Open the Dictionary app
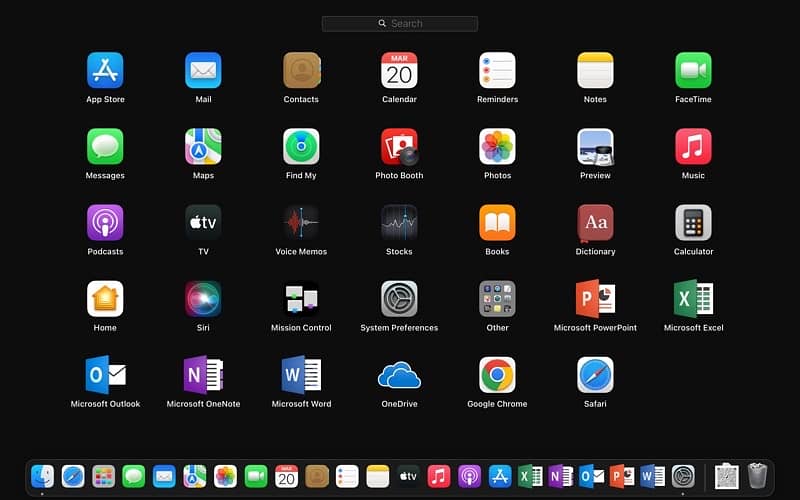 (595, 223)
